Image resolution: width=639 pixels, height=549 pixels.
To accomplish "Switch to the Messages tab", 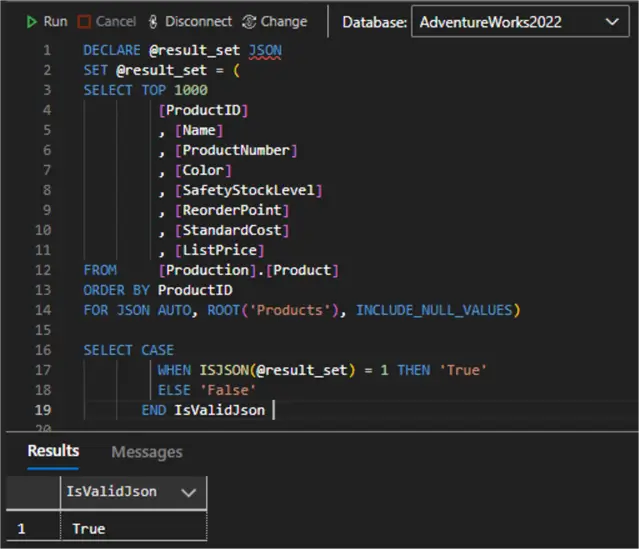I will click(147, 452).
